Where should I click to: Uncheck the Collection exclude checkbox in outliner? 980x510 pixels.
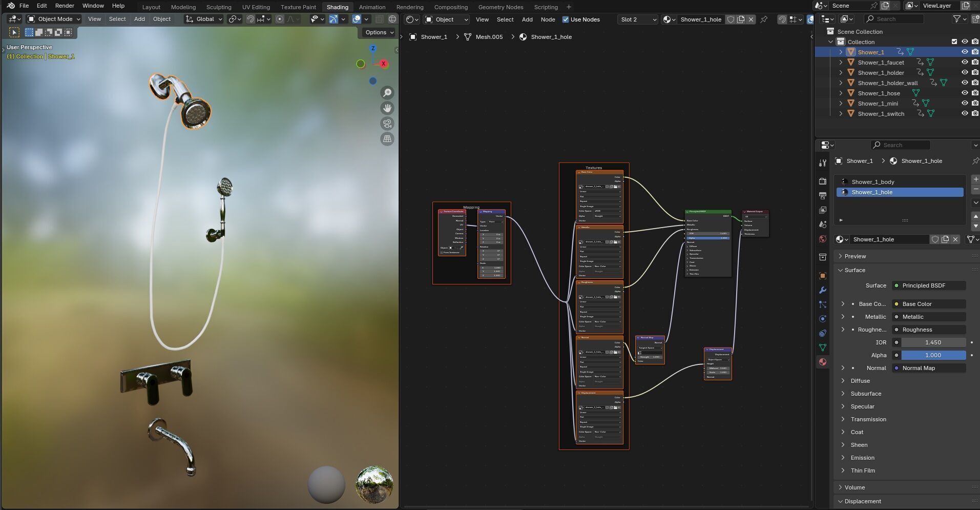pyautogui.click(x=954, y=42)
